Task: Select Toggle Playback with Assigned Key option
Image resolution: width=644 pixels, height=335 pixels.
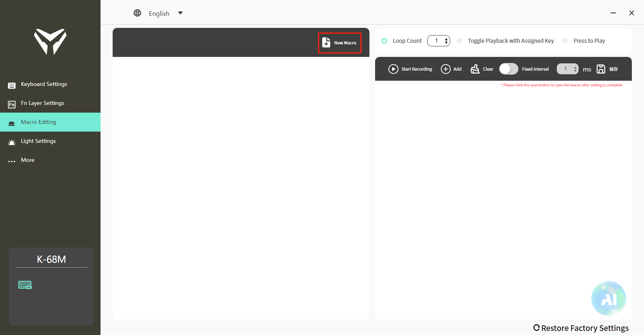Action: click(x=459, y=41)
